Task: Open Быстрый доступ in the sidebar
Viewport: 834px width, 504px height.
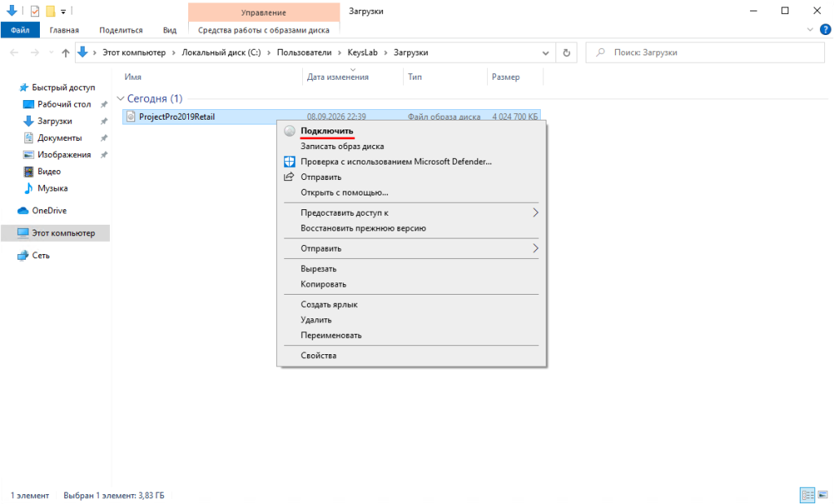Action: (64, 87)
